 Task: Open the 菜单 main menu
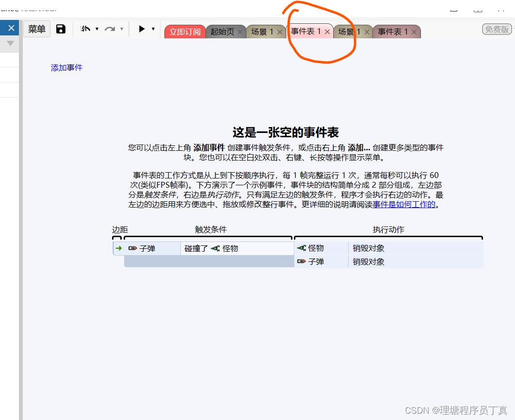pos(37,29)
